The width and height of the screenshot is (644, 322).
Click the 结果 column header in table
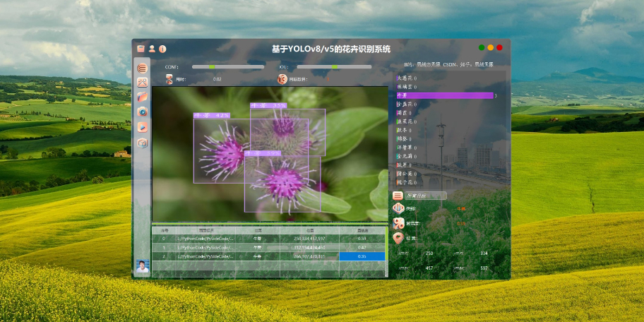click(258, 231)
